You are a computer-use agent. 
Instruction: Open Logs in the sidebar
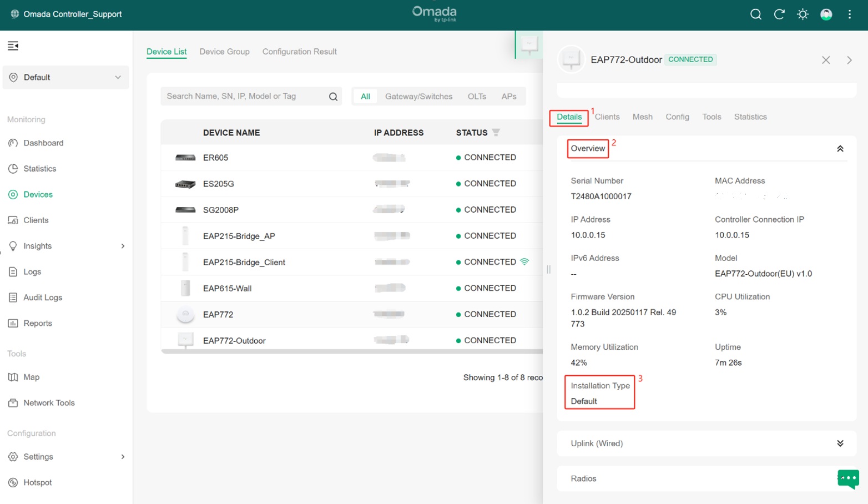pos(32,272)
